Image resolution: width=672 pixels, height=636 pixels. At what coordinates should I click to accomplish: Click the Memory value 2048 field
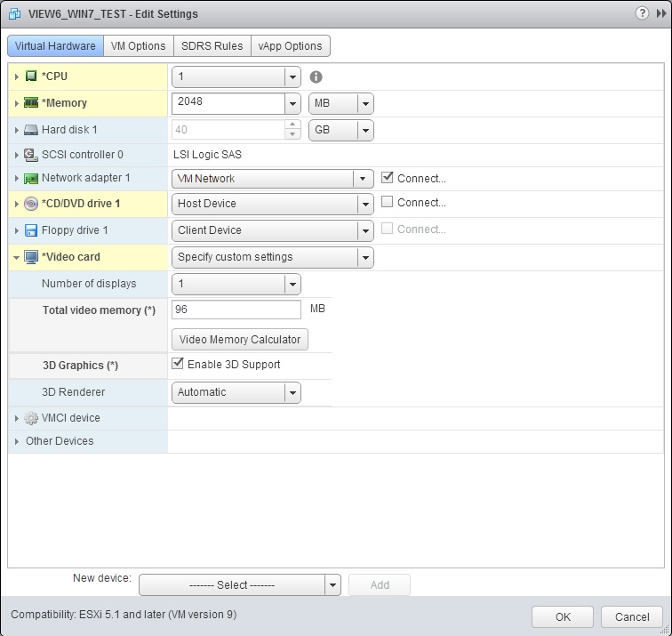pyautogui.click(x=228, y=103)
